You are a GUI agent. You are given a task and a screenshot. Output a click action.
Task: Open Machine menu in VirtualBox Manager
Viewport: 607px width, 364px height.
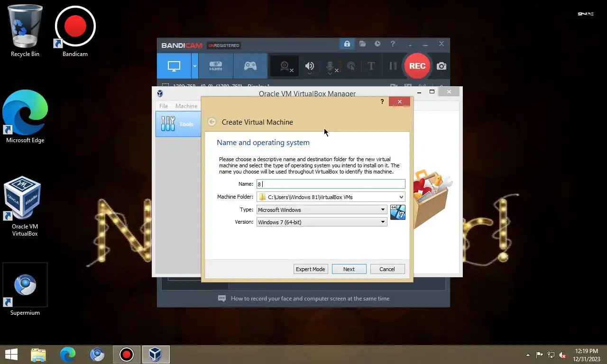point(186,106)
